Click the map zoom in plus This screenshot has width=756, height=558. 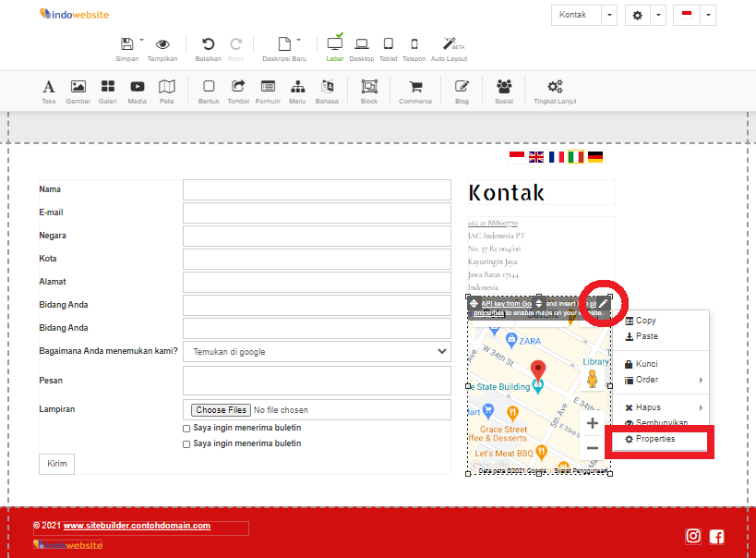point(593,424)
